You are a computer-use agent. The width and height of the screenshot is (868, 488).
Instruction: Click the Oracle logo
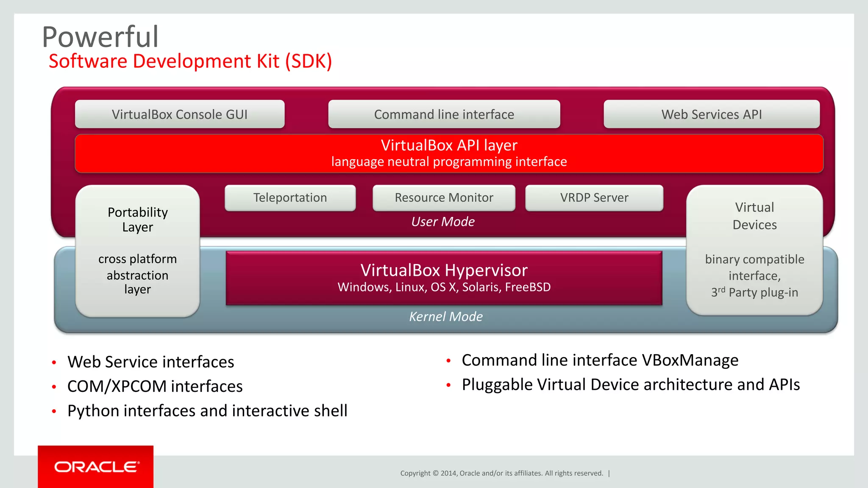pyautogui.click(x=96, y=467)
